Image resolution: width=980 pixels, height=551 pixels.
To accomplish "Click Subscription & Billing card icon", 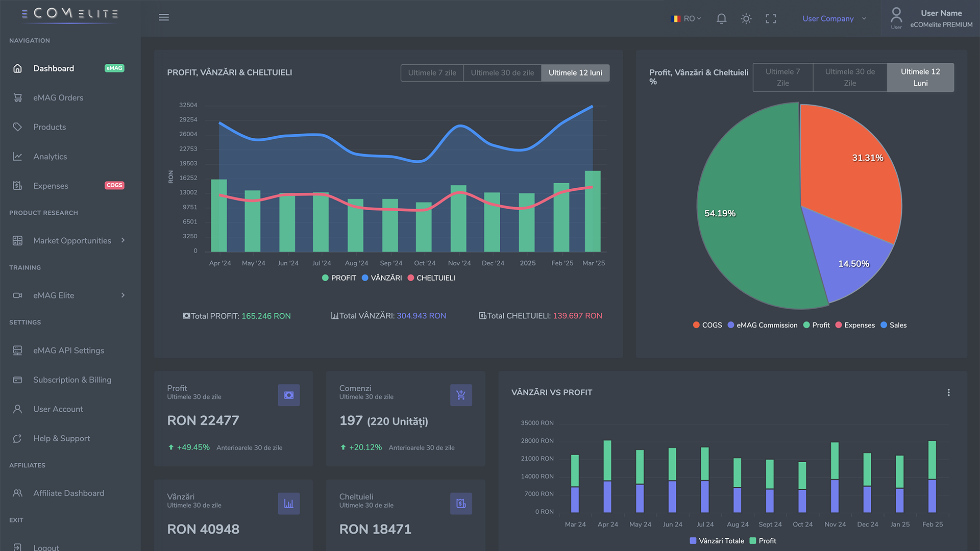I will (17, 380).
